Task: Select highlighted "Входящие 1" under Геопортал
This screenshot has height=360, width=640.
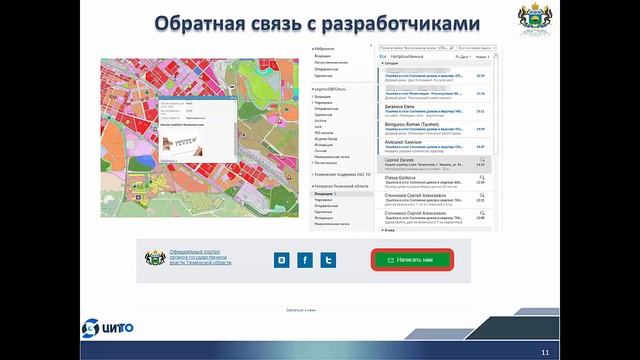Action: pos(342,194)
